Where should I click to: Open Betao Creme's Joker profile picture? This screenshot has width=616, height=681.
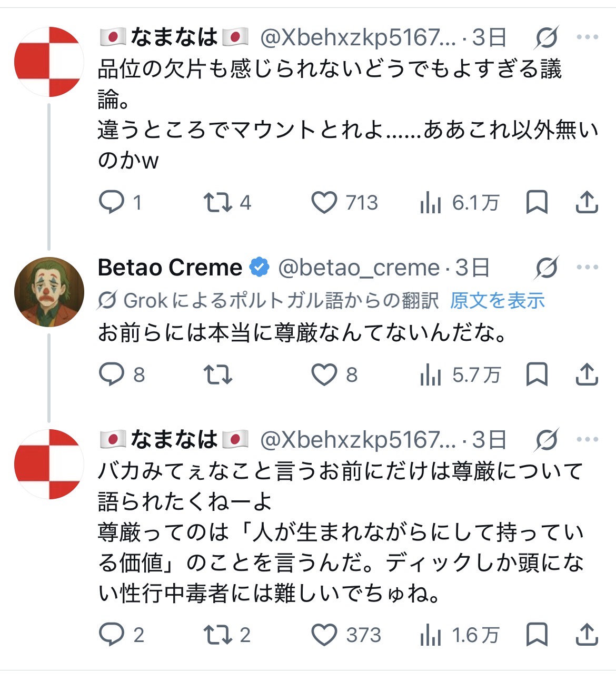[x=49, y=292]
